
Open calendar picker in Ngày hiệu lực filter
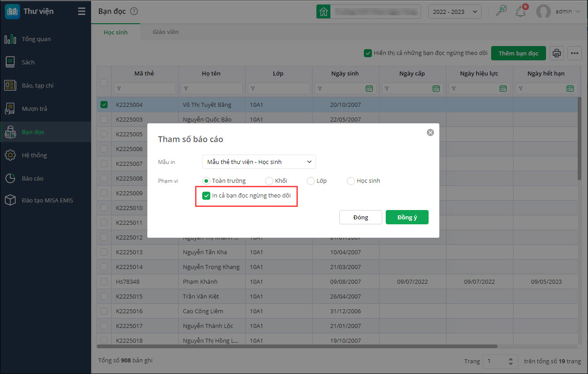coord(503,88)
